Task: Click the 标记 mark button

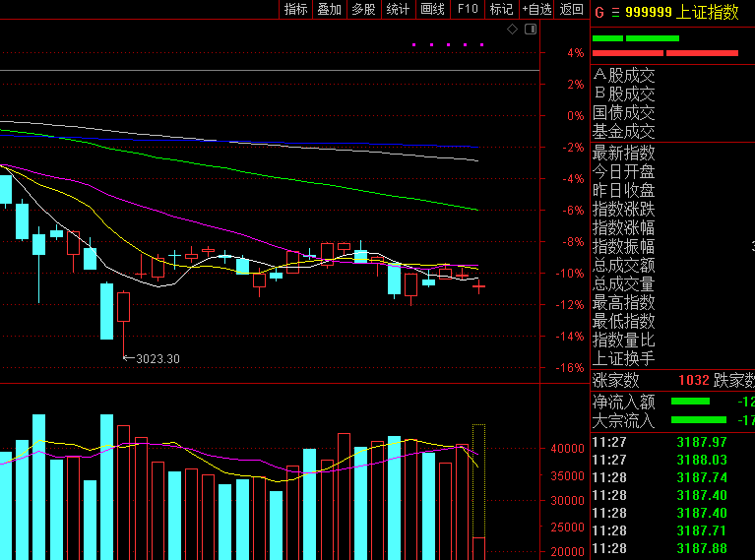Action: point(501,9)
